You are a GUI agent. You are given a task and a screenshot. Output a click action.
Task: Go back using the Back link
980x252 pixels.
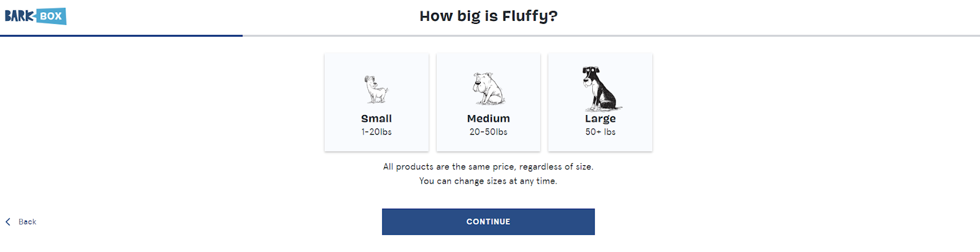[x=21, y=222]
